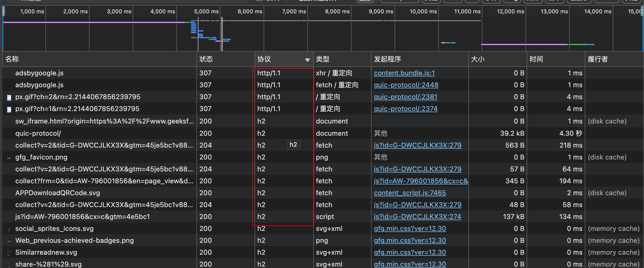Open the js?id=AW-796001856&cx=c& initiator link
Screen dimensions: 644x268
[x=421, y=181]
